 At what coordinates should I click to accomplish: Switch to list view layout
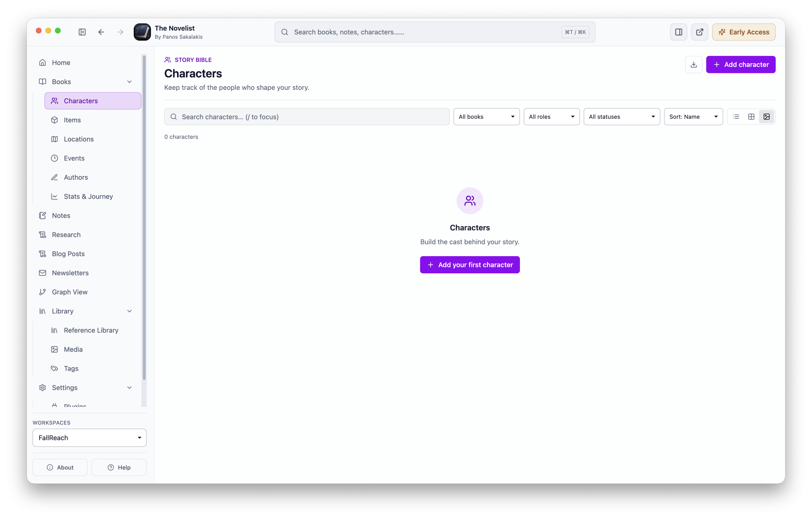click(736, 117)
